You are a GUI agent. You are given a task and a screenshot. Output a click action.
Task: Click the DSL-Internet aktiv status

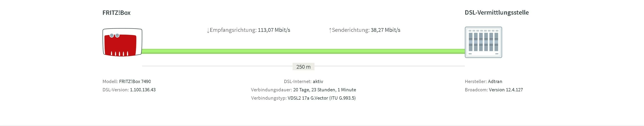[304, 81]
